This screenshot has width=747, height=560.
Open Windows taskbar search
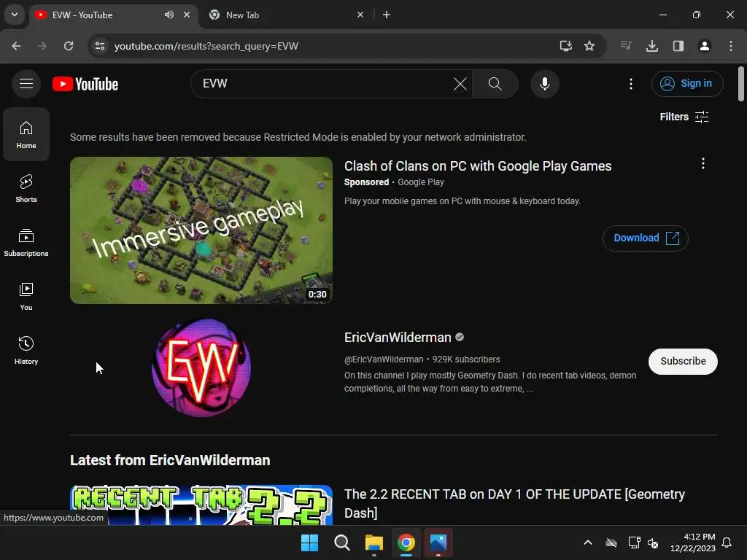click(x=341, y=542)
